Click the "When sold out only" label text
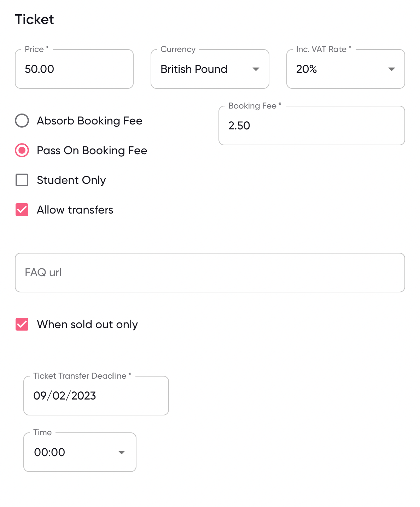Viewport: 420px width, 507px height. pos(87,325)
